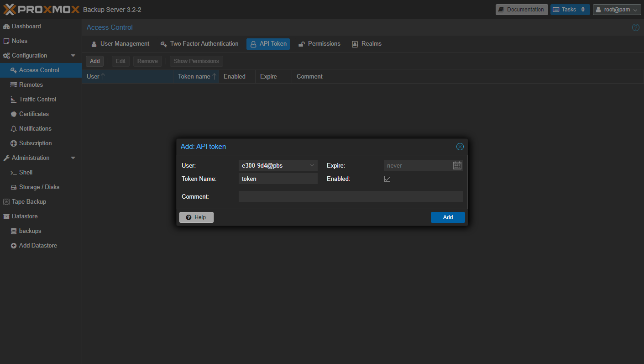Open the backups datastore
Screen dimensions: 644x364
[41, 231]
